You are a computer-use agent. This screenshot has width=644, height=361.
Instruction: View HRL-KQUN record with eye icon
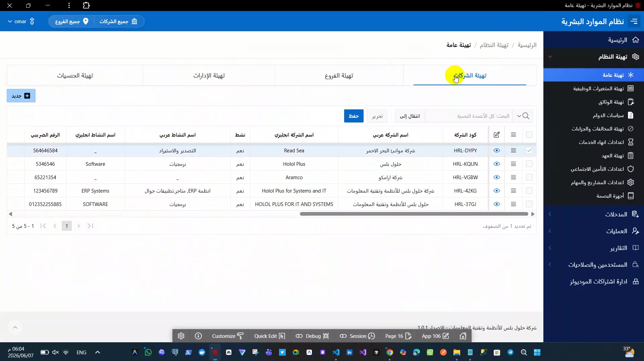(x=497, y=164)
